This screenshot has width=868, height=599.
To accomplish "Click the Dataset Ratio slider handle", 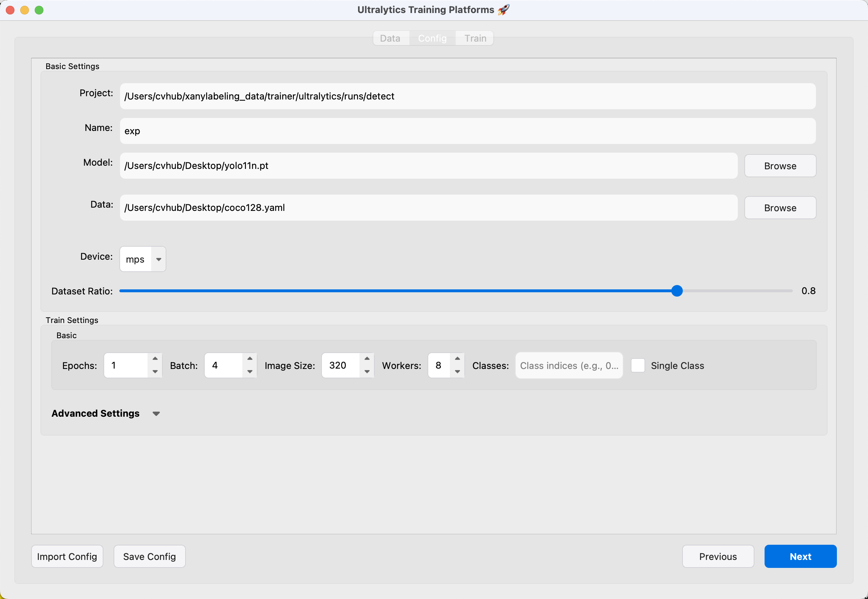I will (677, 291).
